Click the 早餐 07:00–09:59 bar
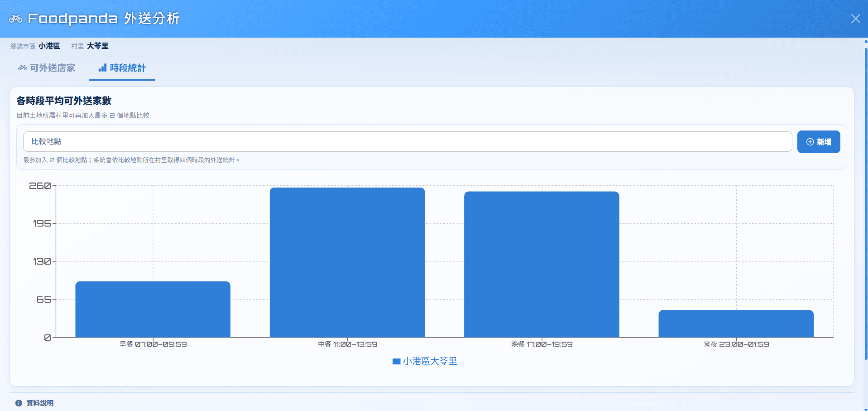 click(153, 309)
